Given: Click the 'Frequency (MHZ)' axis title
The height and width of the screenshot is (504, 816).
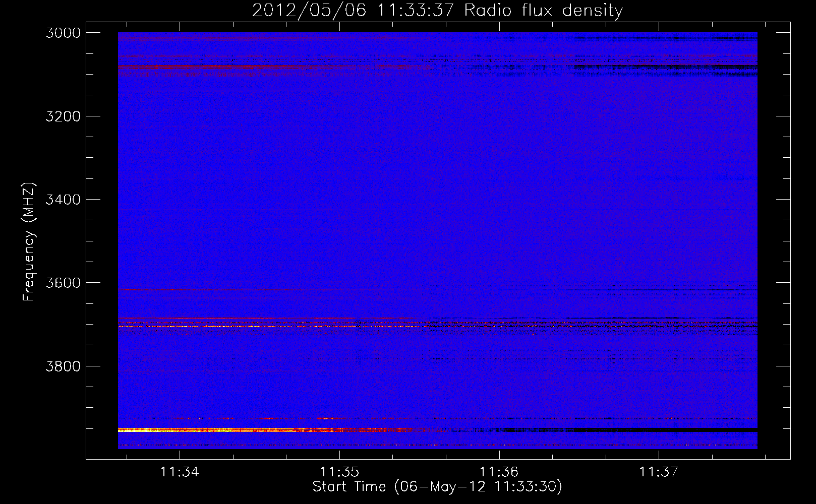Looking at the screenshot, I should pos(29,241).
